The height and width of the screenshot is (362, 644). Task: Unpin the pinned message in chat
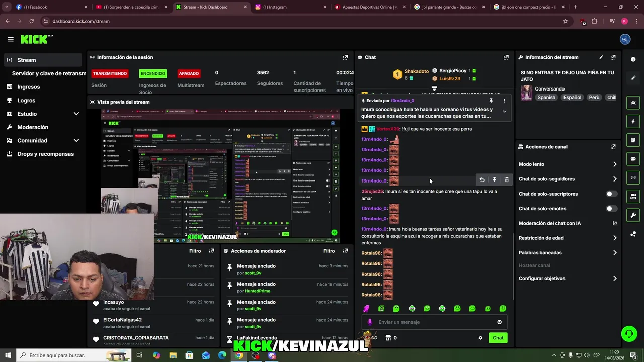pyautogui.click(x=491, y=101)
